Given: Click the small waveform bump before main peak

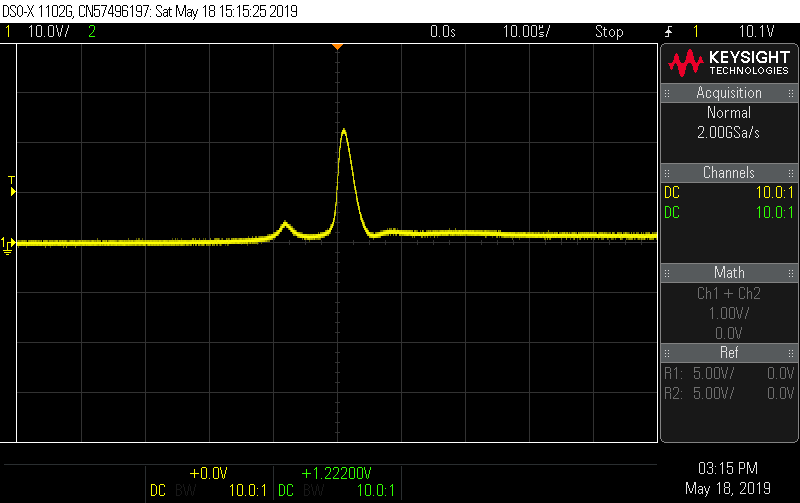Looking at the screenshot, I should [285, 223].
